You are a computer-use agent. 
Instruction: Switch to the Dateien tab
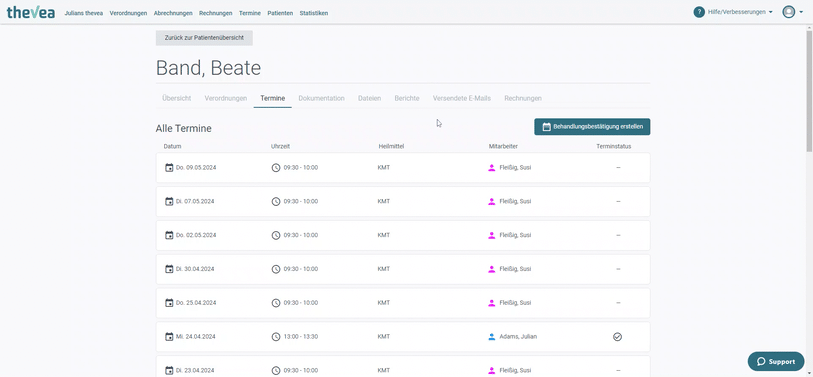(x=370, y=98)
